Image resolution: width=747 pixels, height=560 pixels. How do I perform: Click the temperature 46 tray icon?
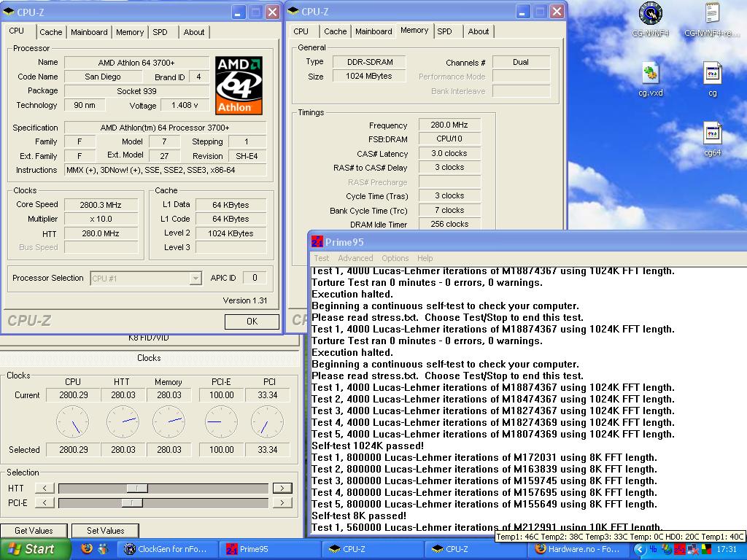coord(653,550)
